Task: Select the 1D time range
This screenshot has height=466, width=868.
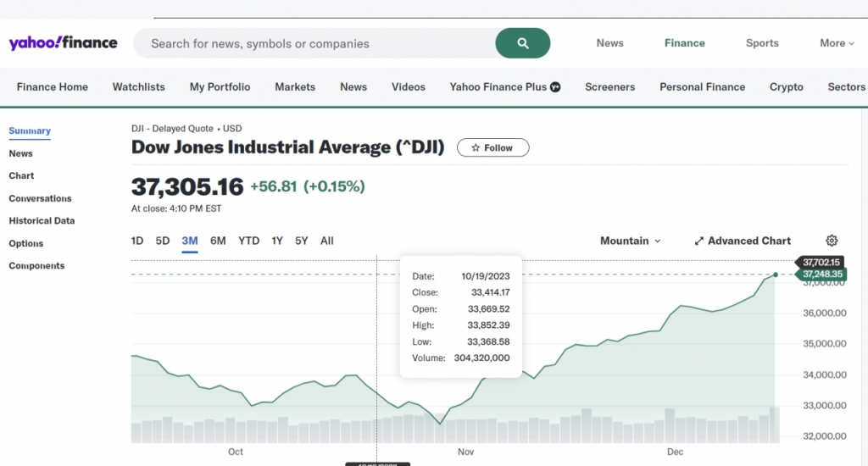Action: point(137,241)
